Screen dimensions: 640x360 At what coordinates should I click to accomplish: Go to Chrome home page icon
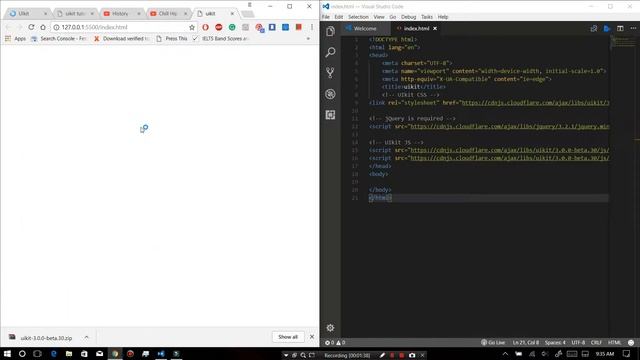[x=43, y=27]
